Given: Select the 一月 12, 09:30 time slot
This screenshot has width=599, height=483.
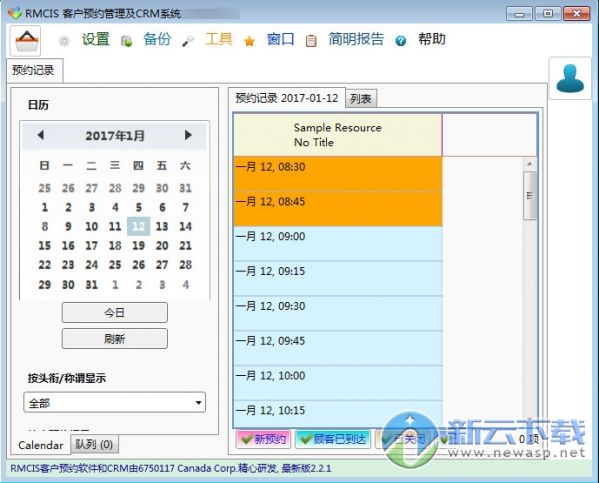Looking at the screenshot, I should [338, 313].
